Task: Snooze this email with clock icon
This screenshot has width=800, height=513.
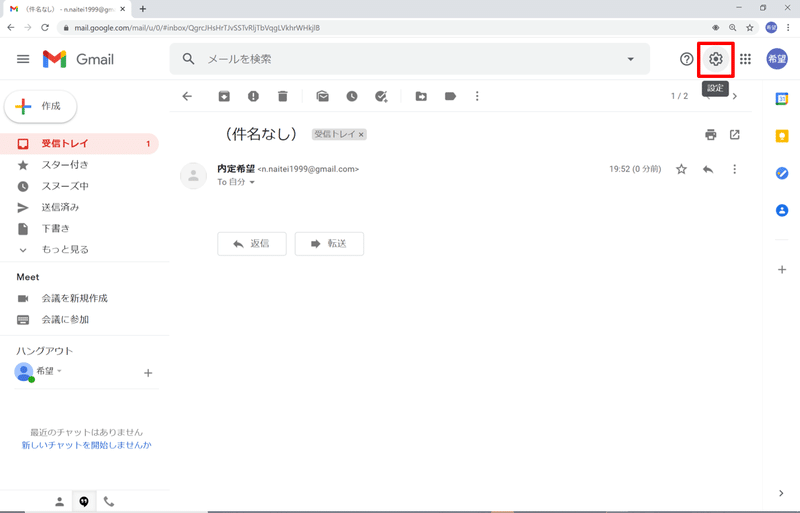Action: pyautogui.click(x=352, y=96)
